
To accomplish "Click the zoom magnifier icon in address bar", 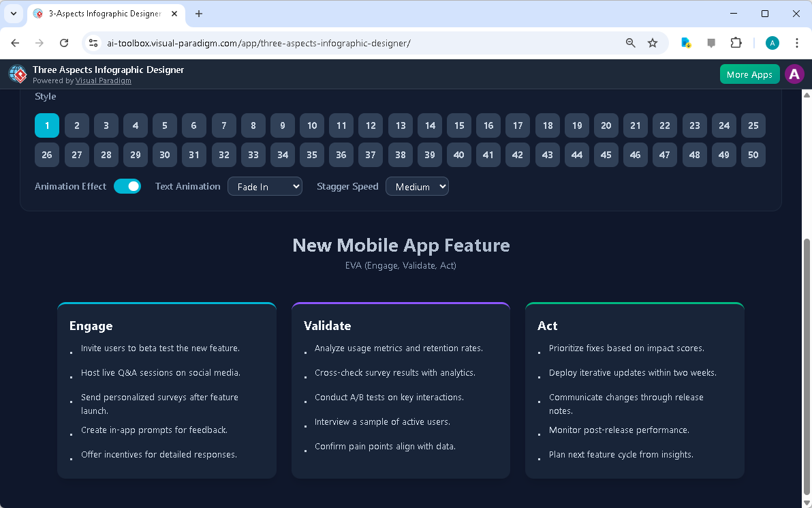I will click(x=630, y=42).
